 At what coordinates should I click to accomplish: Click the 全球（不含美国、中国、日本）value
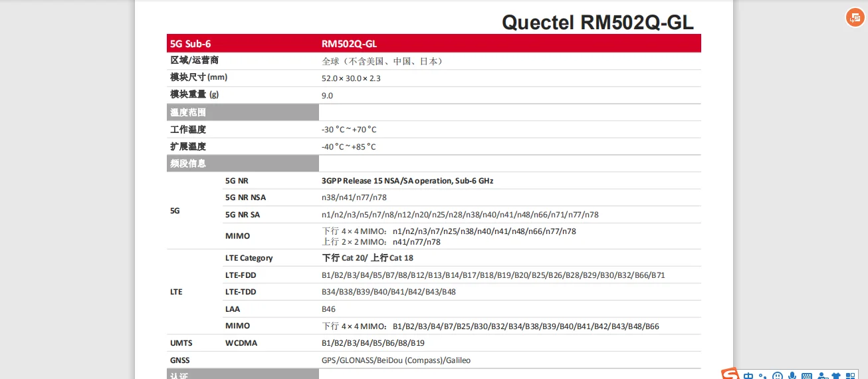382,61
